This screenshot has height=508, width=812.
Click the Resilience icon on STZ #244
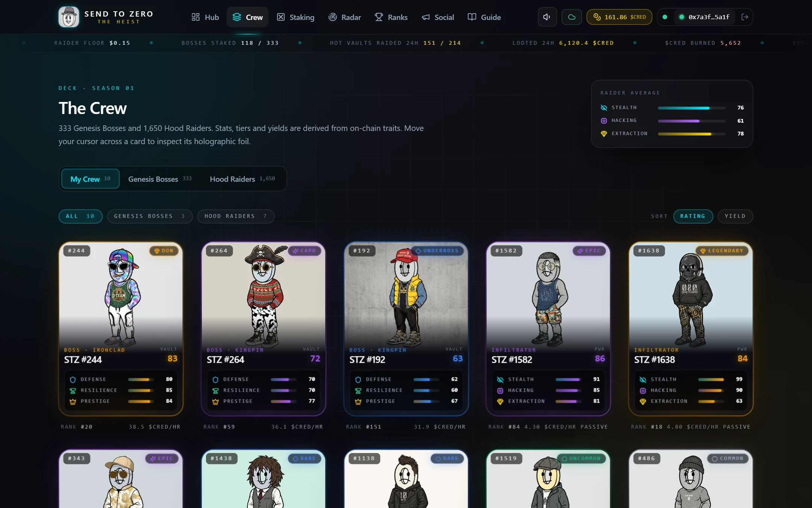(x=73, y=391)
